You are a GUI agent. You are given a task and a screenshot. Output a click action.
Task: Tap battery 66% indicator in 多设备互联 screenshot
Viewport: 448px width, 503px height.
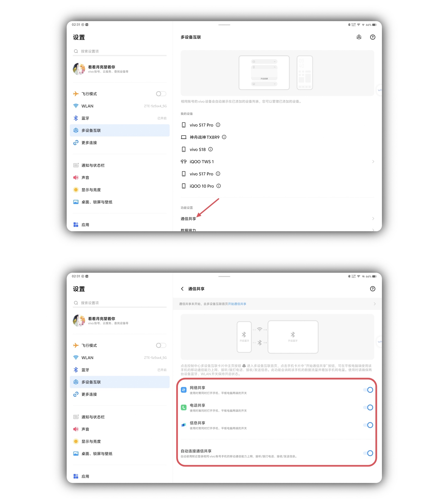[x=371, y=25]
